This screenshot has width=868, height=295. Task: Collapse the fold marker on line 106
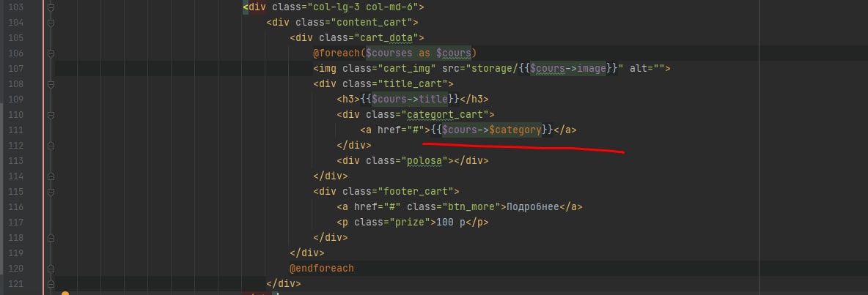tap(51, 53)
